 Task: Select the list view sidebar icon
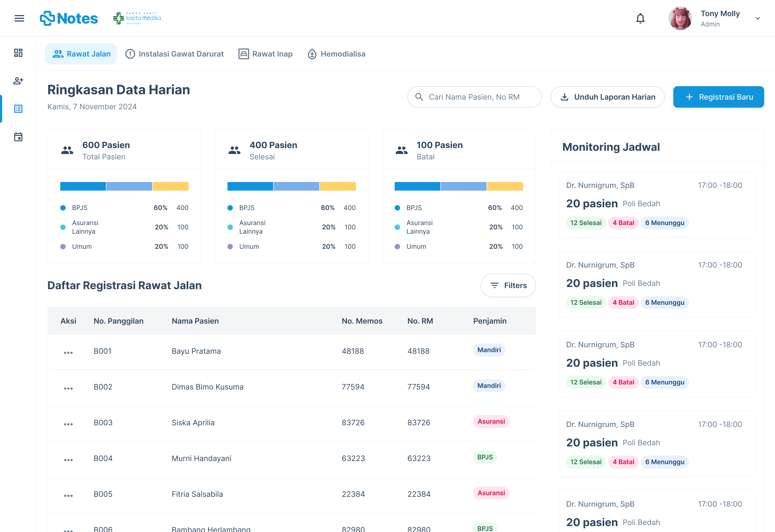tap(18, 109)
